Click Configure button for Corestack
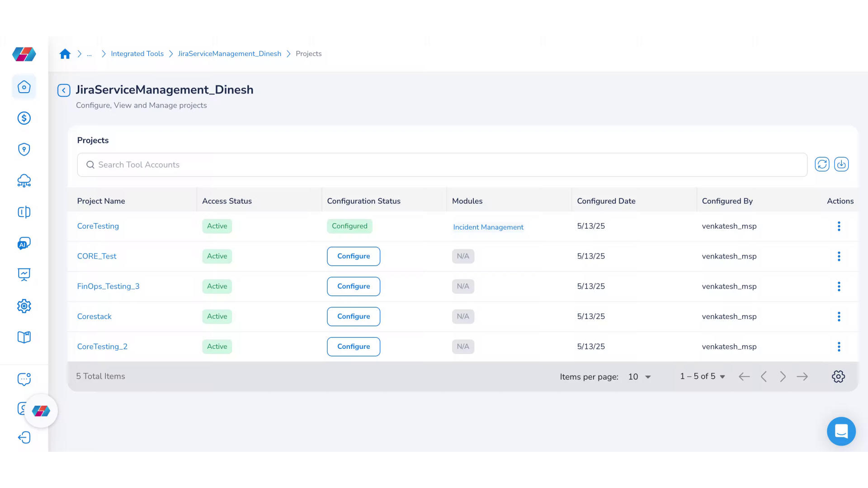Screen dimensions: 868x488 (354, 316)
